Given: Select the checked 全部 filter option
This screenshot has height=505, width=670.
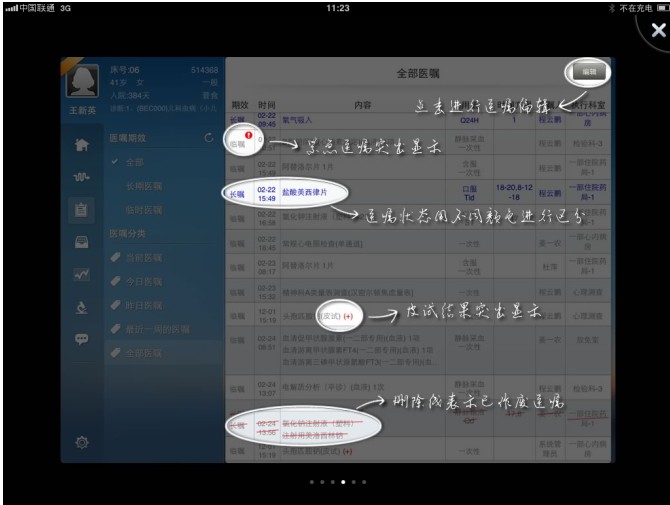Looking at the screenshot, I should tap(135, 161).
